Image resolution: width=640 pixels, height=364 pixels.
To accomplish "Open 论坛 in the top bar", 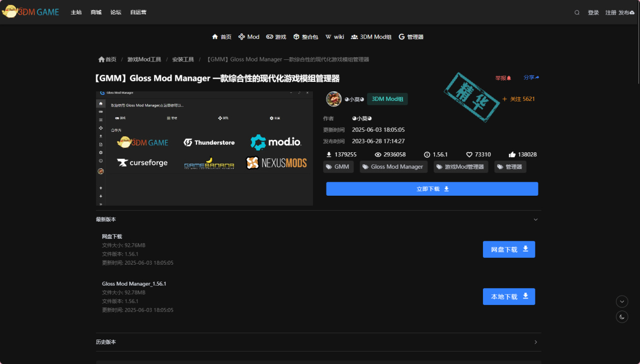I will (x=116, y=12).
